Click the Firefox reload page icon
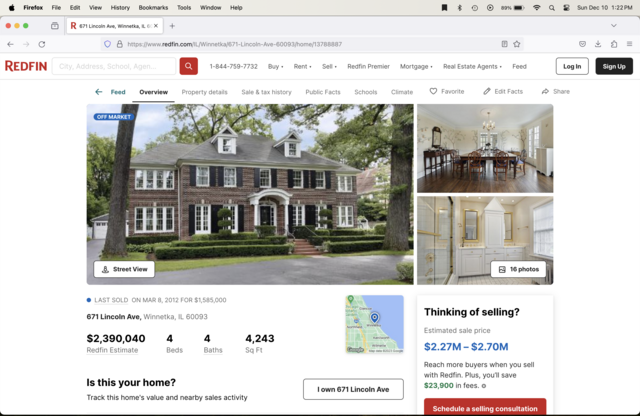The height and width of the screenshot is (416, 640). tap(42, 44)
